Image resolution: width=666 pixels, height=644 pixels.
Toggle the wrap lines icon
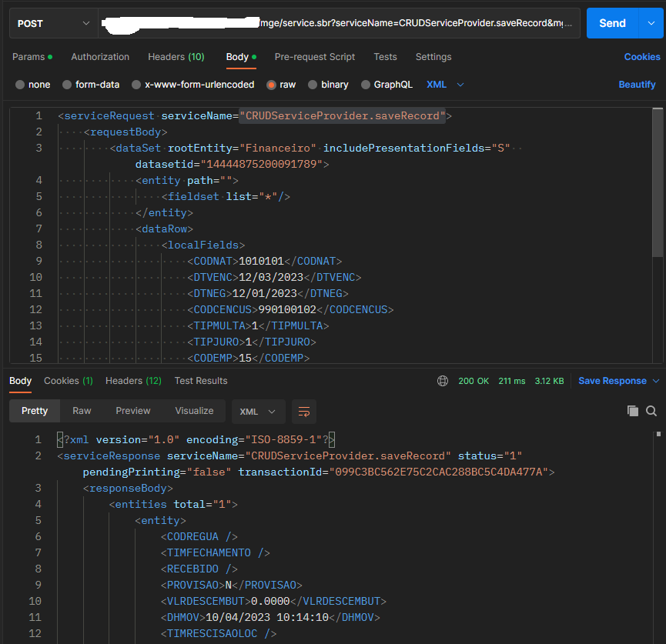click(x=304, y=412)
